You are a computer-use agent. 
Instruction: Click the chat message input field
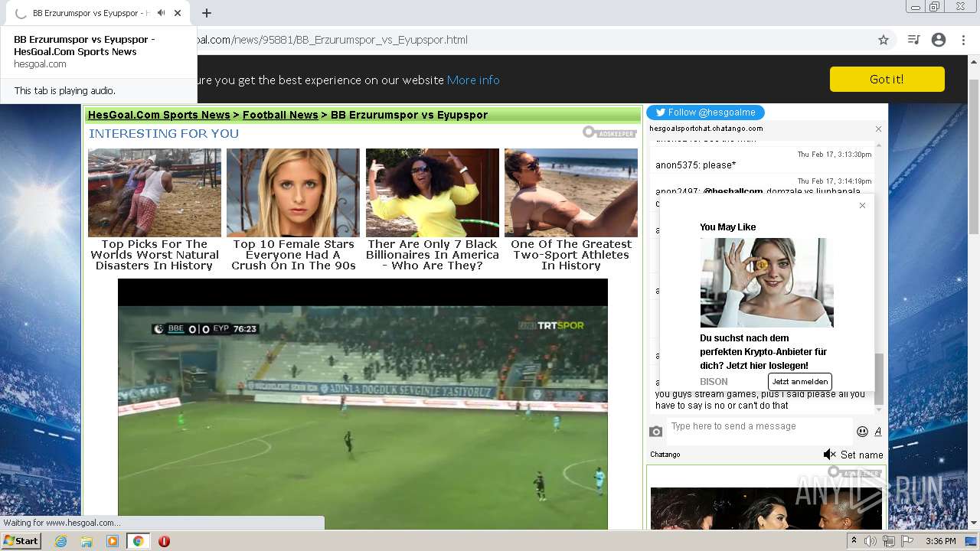(759, 431)
